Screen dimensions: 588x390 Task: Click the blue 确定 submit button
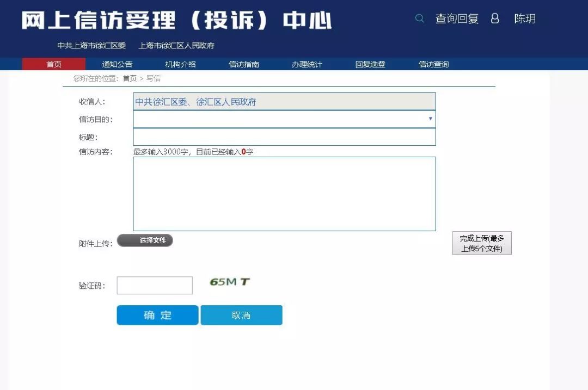click(x=157, y=315)
